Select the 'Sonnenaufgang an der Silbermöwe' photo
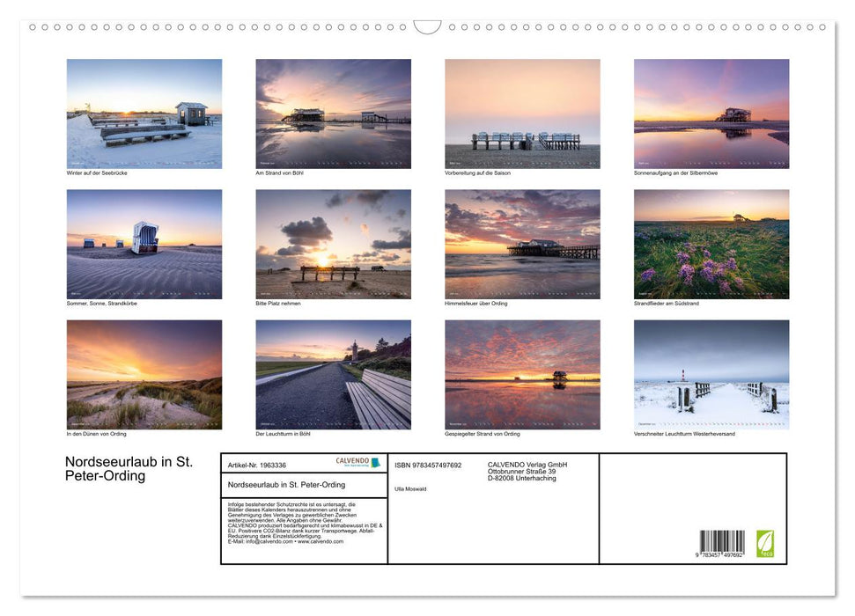This screenshot has width=855, height=616. [x=711, y=114]
